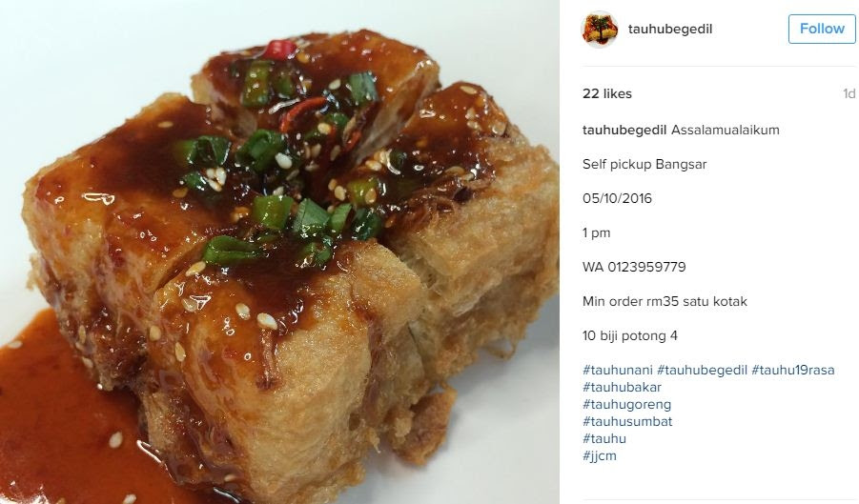Open the #tauhu19rasa hashtag
The width and height of the screenshot is (859, 504).
pyautogui.click(x=793, y=370)
